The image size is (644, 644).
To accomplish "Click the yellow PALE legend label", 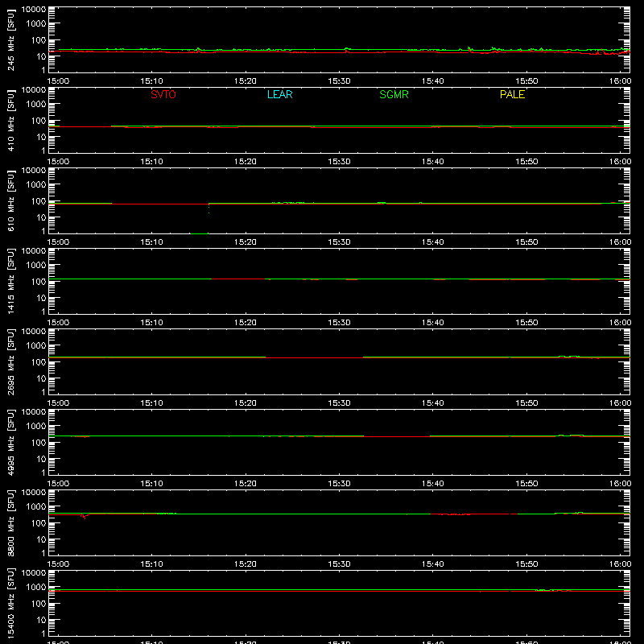I will coord(512,94).
